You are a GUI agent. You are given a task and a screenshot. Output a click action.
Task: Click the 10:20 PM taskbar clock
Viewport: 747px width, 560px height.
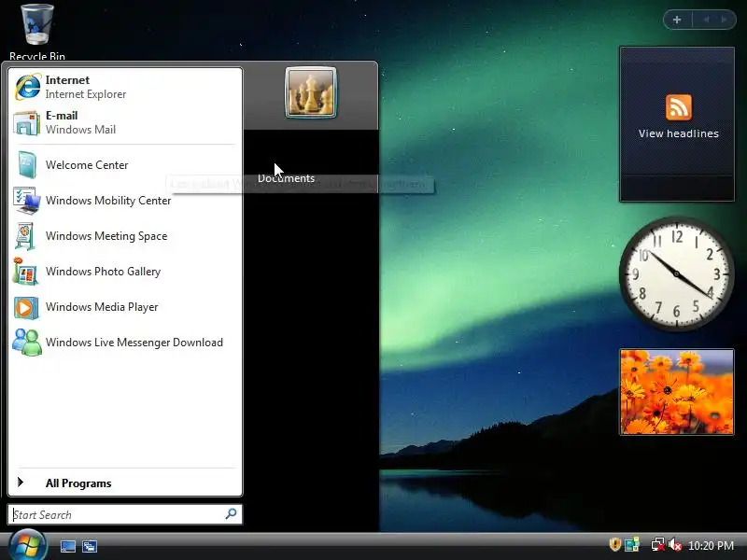pyautogui.click(x=711, y=545)
